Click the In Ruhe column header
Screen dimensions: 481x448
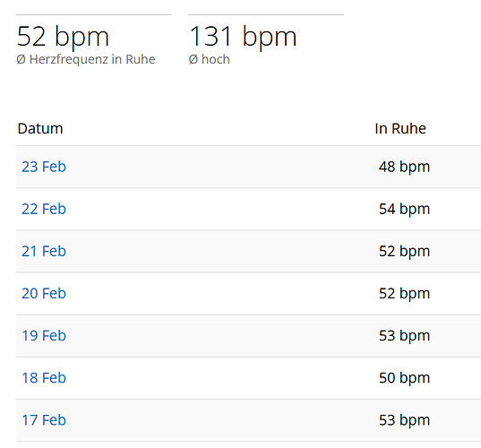[400, 128]
